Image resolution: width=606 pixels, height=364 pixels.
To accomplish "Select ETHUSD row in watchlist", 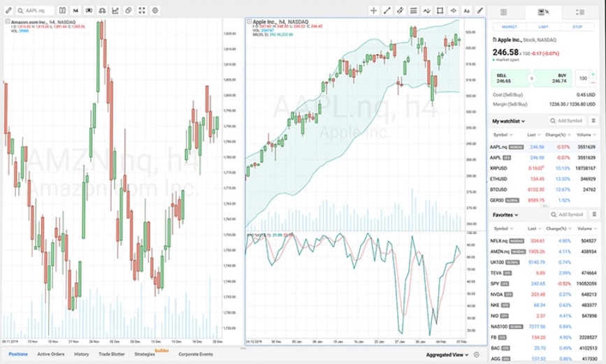I will (543, 179).
